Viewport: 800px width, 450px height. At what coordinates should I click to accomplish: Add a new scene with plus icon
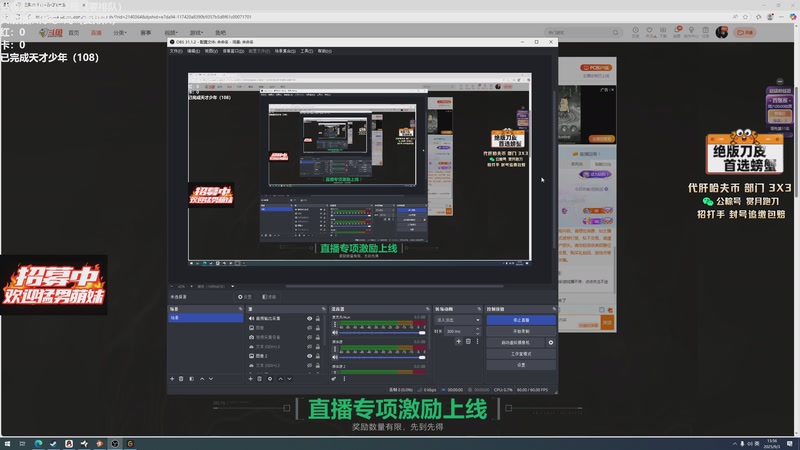[x=172, y=379]
